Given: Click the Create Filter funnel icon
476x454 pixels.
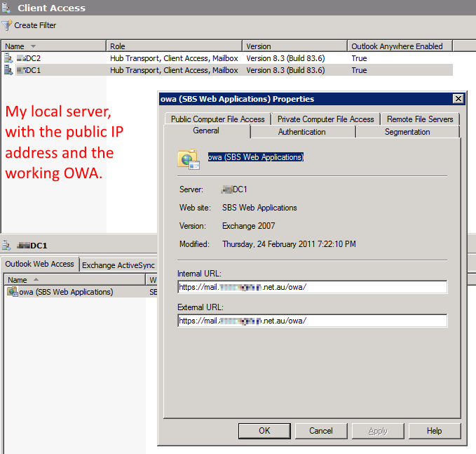Looking at the screenshot, I should click(7, 25).
